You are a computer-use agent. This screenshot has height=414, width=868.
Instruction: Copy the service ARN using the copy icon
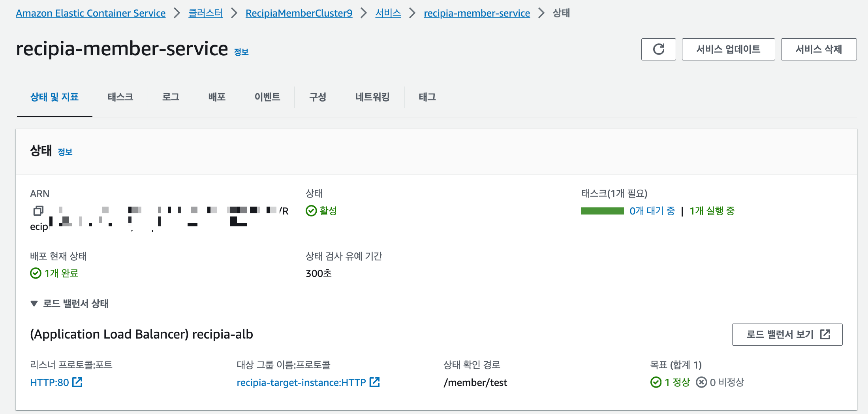tap(38, 211)
